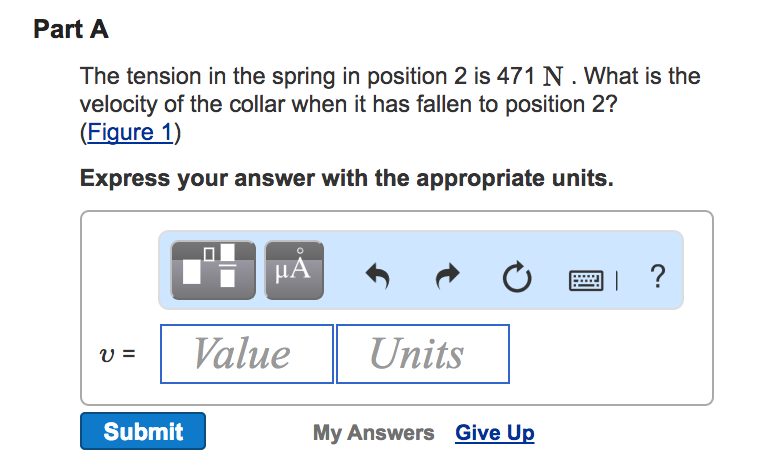Open help with the question mark
The width and height of the screenshot is (758, 468).
656,272
